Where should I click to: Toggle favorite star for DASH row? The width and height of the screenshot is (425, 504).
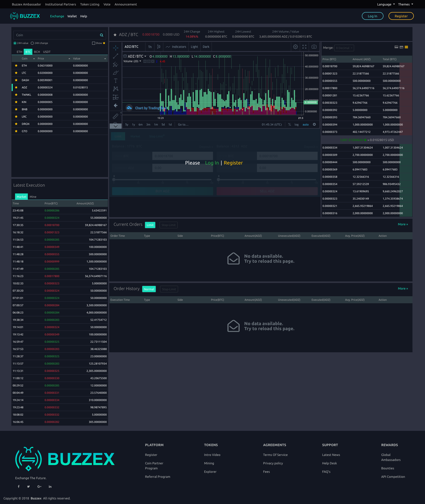[x=16, y=80]
